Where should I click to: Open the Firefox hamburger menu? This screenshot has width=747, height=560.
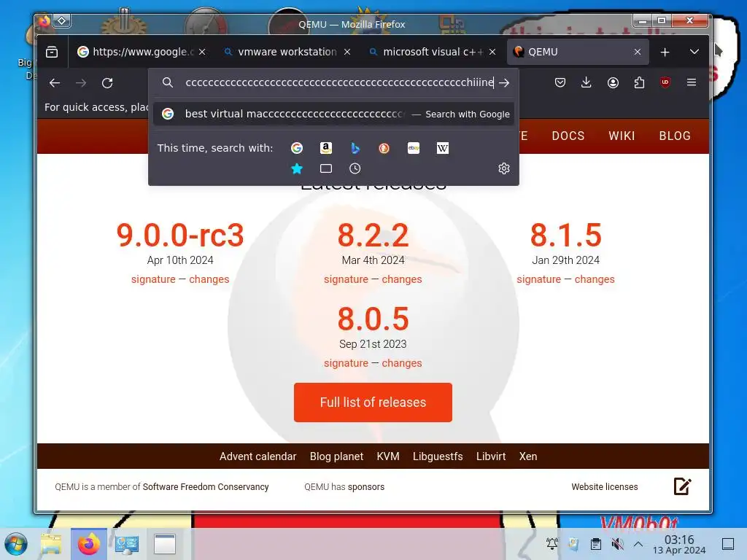click(x=692, y=82)
